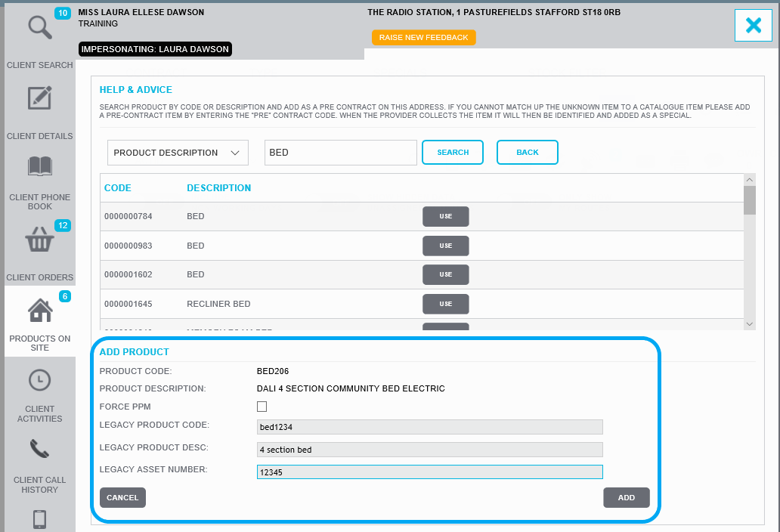780x532 pixels.
Task: Click the Cancel button in Add Product
Action: point(122,498)
